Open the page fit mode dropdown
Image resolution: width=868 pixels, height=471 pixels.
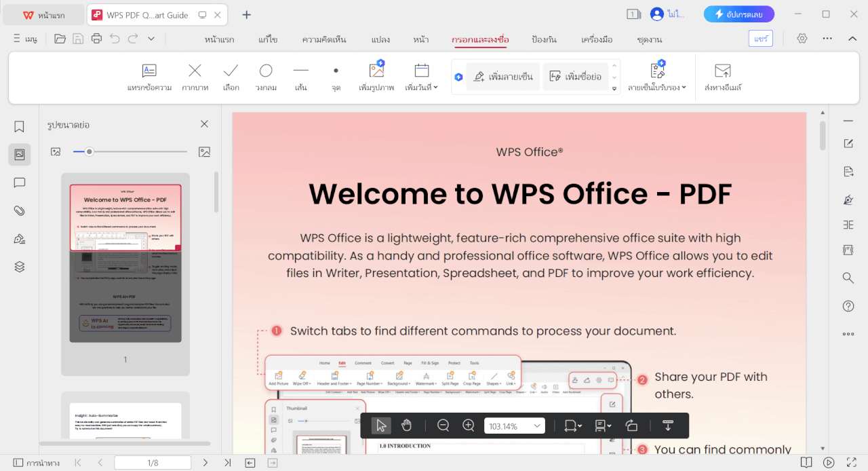pyautogui.click(x=572, y=426)
